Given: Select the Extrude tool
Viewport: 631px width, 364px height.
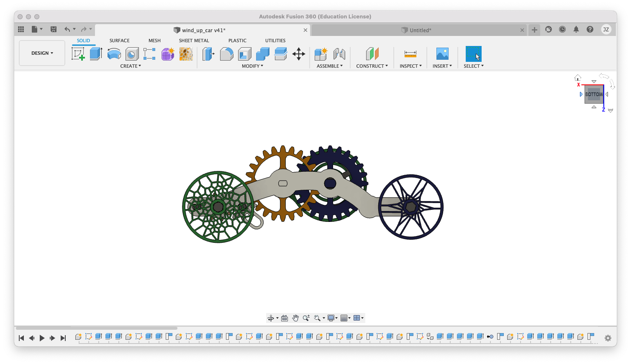Looking at the screenshot, I should (96, 54).
